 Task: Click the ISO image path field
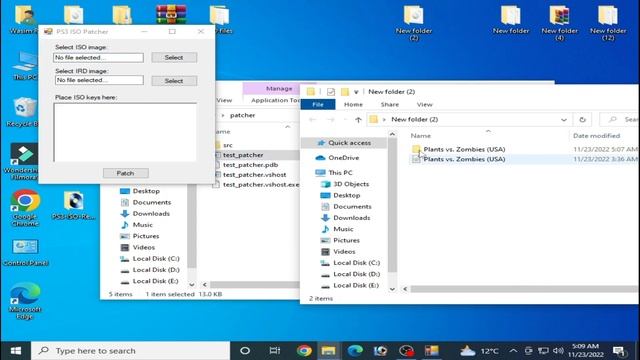pos(98,58)
